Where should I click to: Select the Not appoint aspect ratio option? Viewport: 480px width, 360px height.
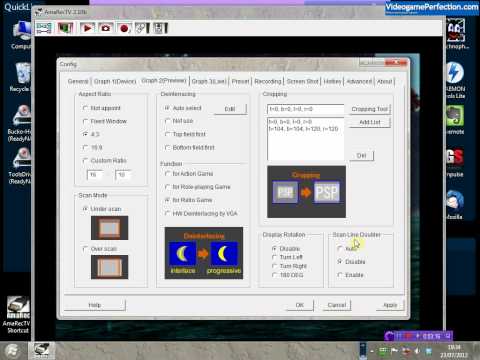pos(101,108)
